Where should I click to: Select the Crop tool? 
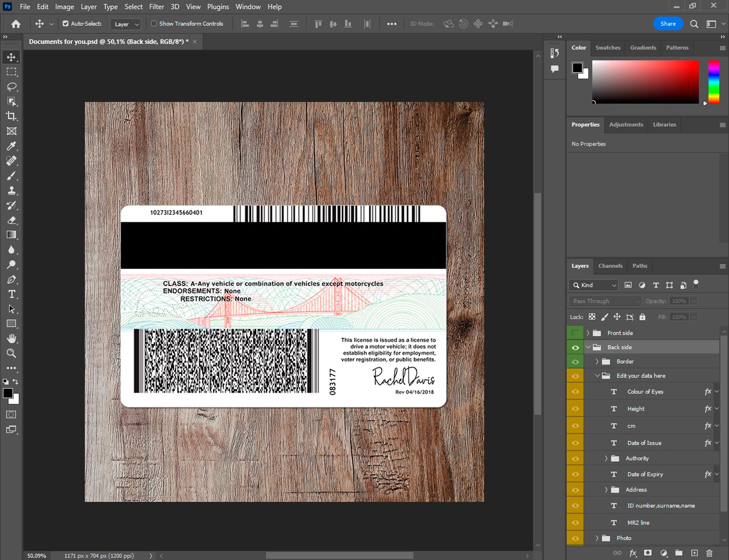[12, 116]
